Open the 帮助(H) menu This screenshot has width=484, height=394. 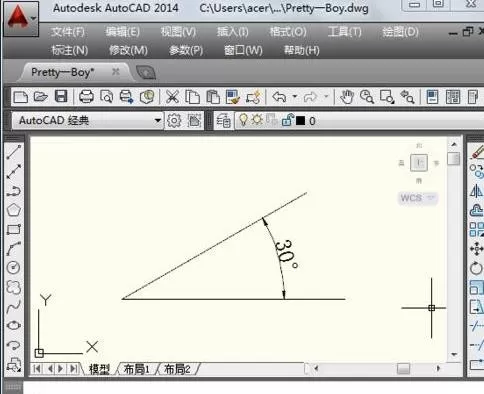point(302,50)
